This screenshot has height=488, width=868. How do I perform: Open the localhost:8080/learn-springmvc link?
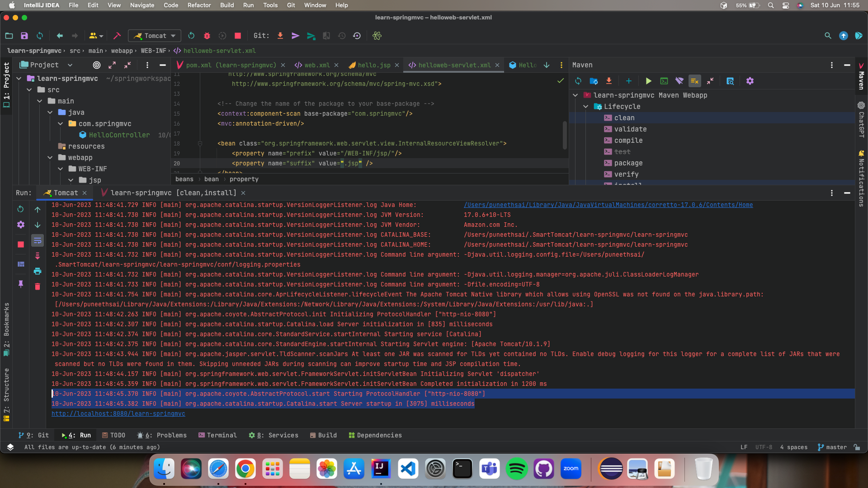[118, 413]
